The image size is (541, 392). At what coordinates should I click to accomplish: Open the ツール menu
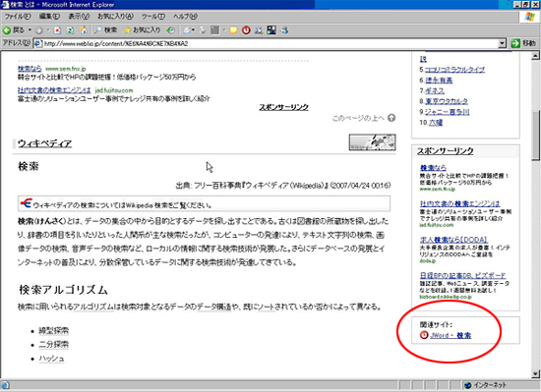(153, 16)
